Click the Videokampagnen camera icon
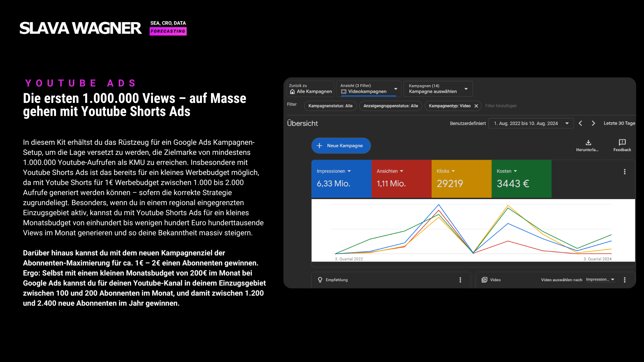Screen dimensions: 644x362 pos(343,92)
